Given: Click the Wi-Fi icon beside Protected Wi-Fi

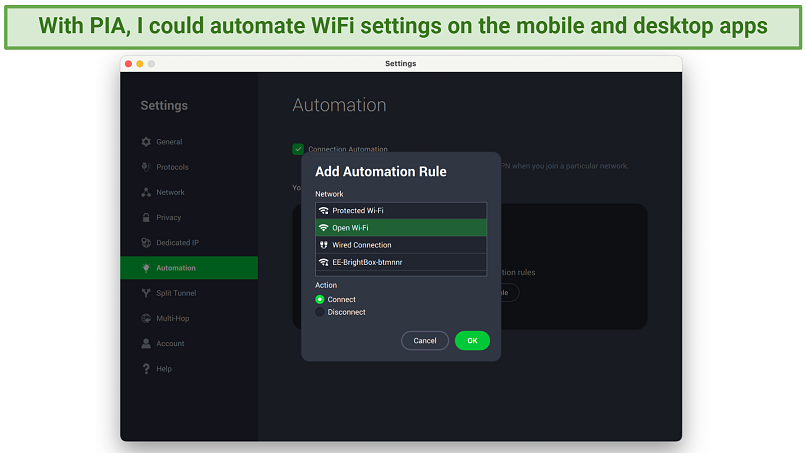Looking at the screenshot, I should (x=323, y=211).
